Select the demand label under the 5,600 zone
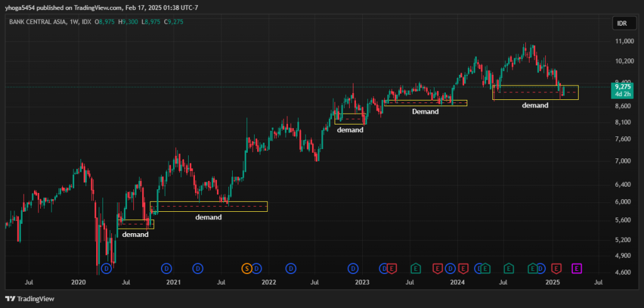The height and width of the screenshot is (308, 644). tap(135, 234)
